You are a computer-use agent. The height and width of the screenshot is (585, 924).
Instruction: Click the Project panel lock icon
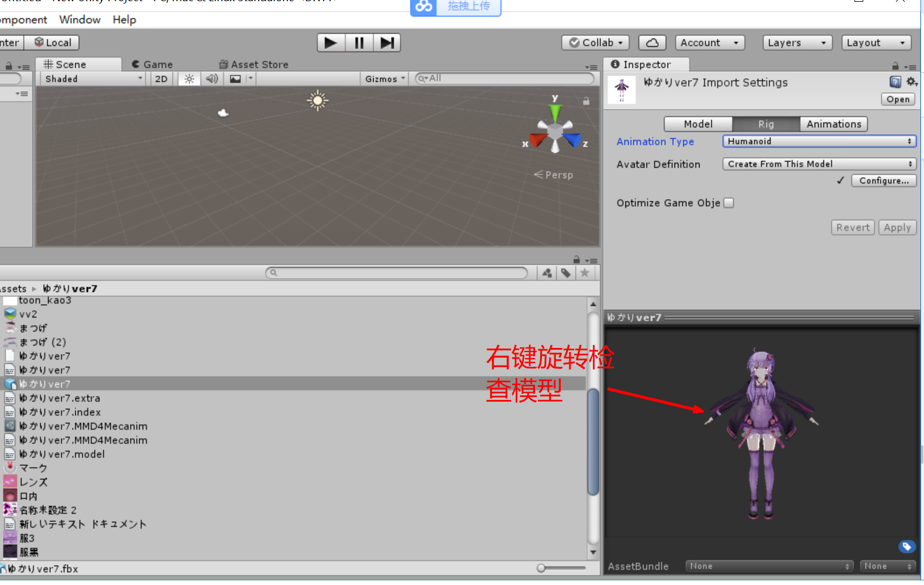576,260
